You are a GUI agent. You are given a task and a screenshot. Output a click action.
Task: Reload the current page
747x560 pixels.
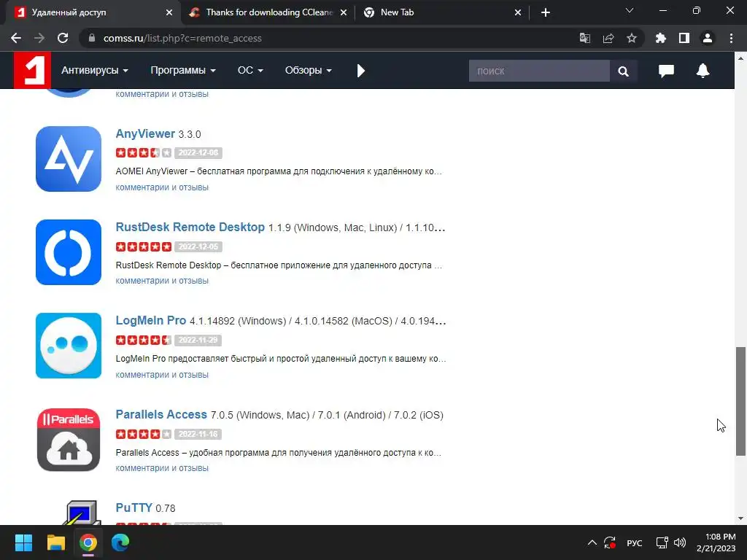coord(63,38)
